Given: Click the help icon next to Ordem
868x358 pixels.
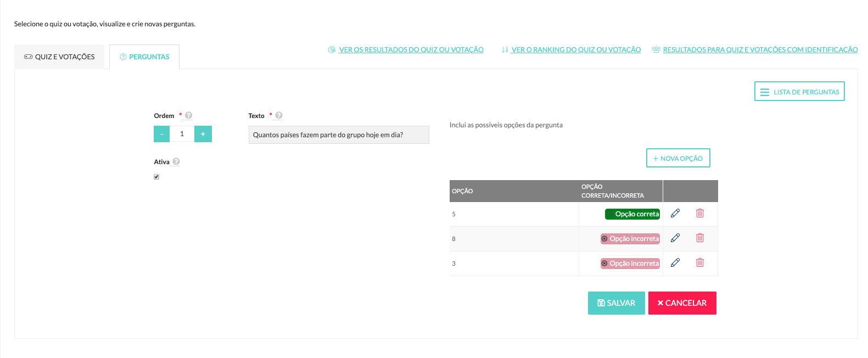Looking at the screenshot, I should [x=188, y=115].
